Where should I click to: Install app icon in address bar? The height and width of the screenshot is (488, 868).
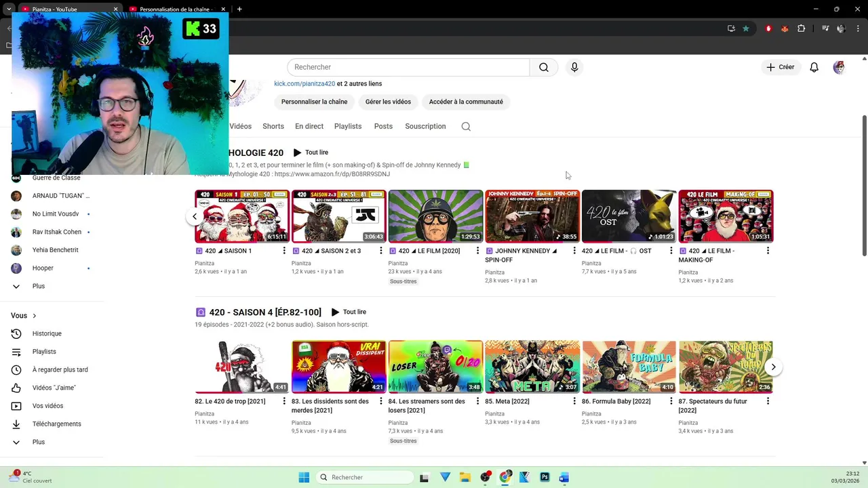731,28
